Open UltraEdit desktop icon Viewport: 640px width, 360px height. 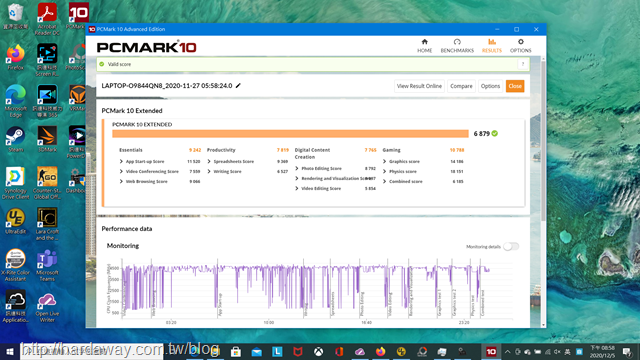click(16, 221)
